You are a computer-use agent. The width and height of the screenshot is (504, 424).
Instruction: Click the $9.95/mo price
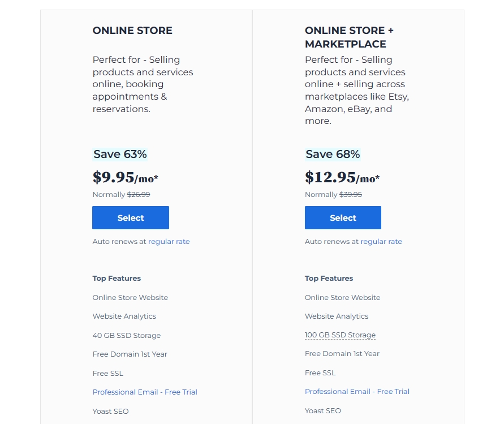point(125,178)
